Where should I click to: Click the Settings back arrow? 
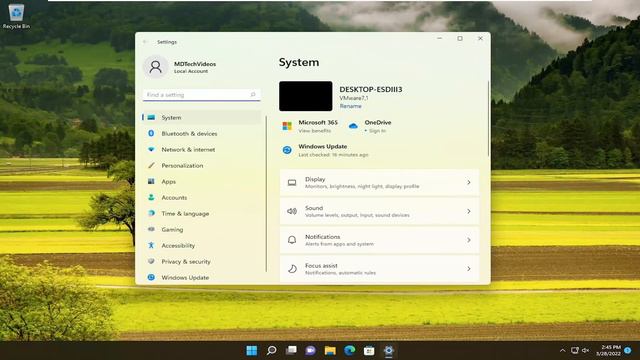(x=145, y=42)
